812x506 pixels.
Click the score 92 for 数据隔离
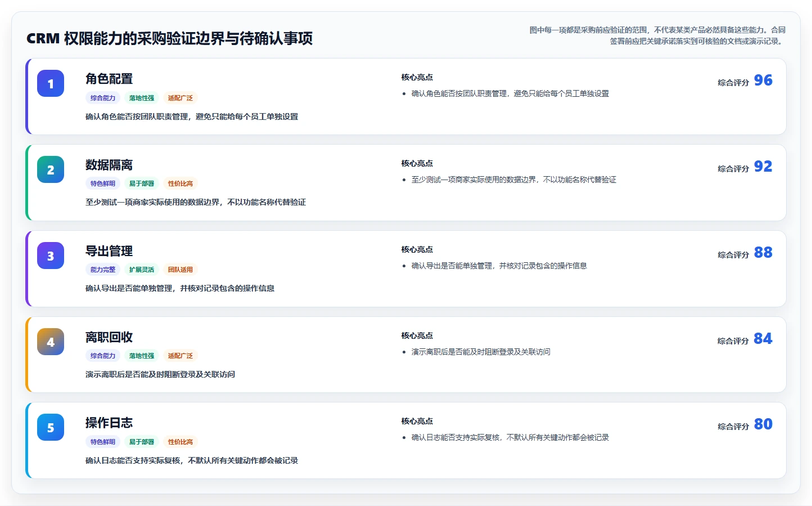coord(763,167)
